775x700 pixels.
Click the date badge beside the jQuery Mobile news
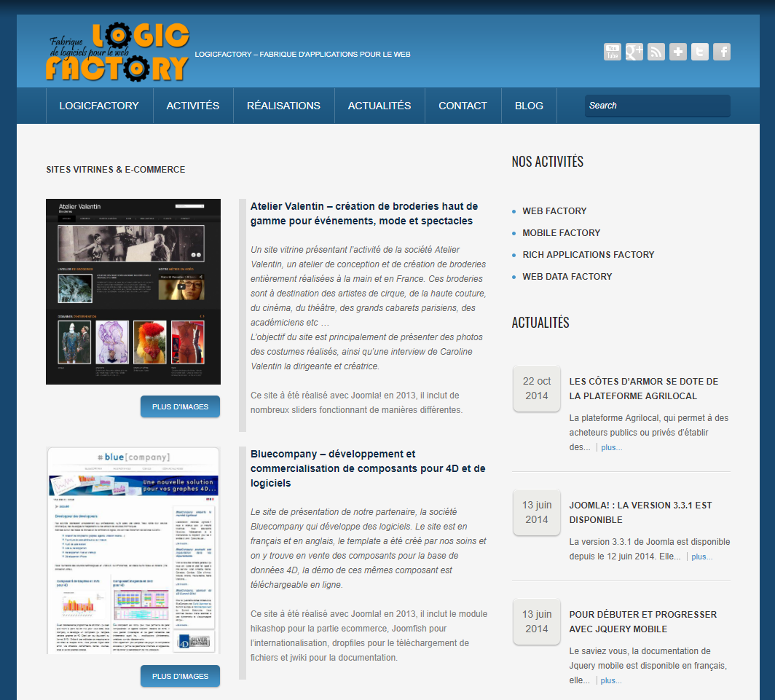537,621
